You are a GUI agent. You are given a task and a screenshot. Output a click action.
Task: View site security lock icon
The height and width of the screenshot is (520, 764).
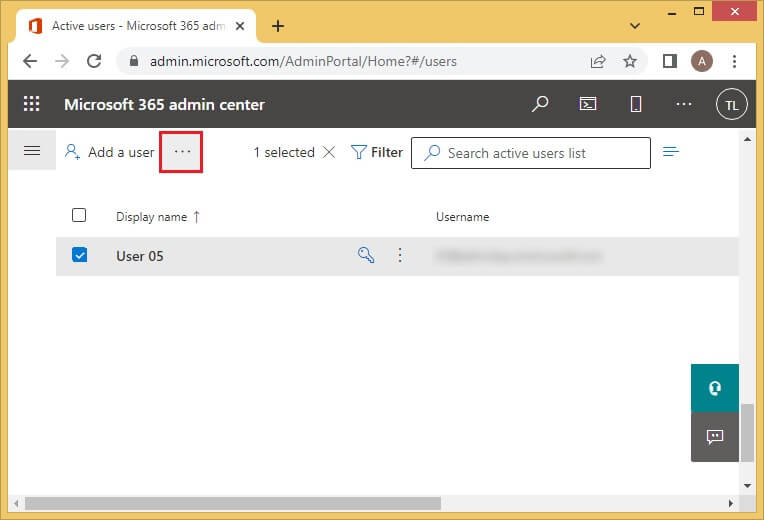pyautogui.click(x=134, y=61)
